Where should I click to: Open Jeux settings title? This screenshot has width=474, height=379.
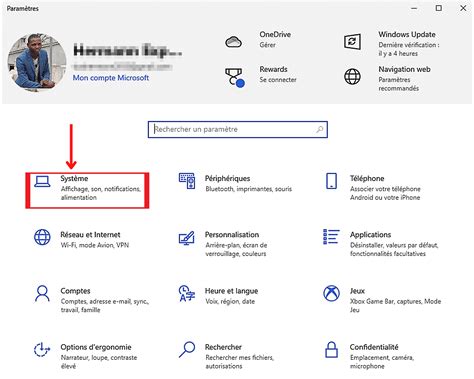357,291
